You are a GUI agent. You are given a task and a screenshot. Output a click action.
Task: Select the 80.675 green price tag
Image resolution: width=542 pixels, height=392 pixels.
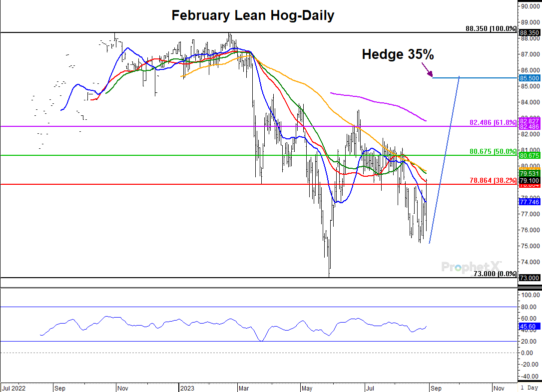click(529, 156)
